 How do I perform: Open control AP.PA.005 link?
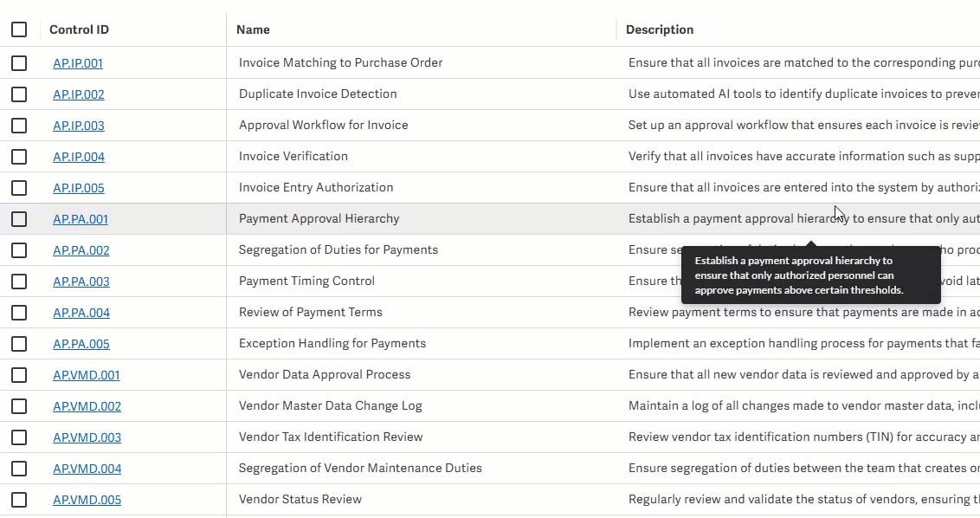click(81, 344)
